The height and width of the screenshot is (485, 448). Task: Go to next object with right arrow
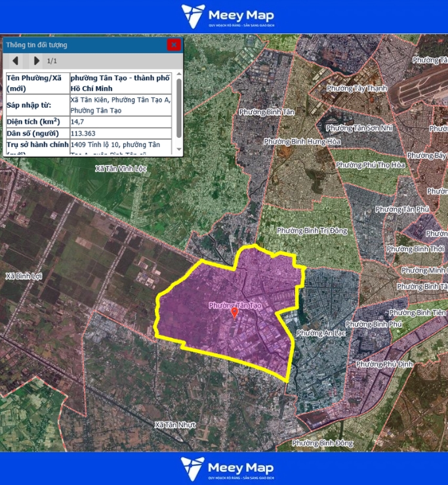coord(36,61)
